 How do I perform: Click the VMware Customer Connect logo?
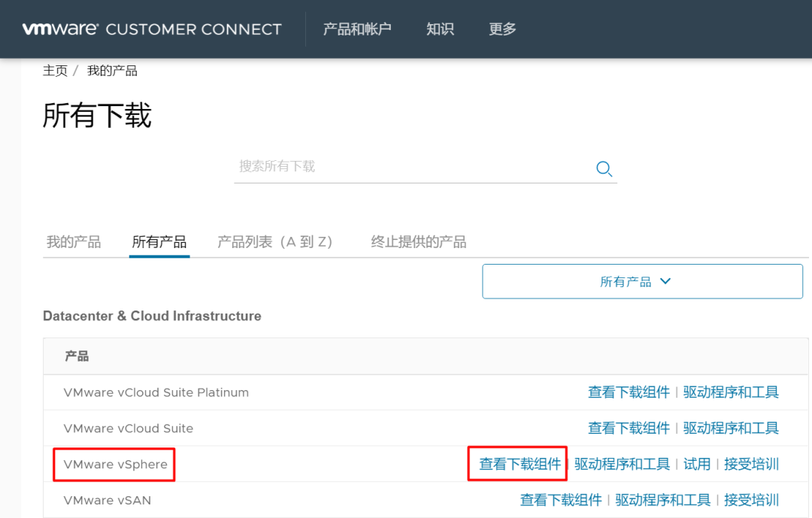(152, 29)
